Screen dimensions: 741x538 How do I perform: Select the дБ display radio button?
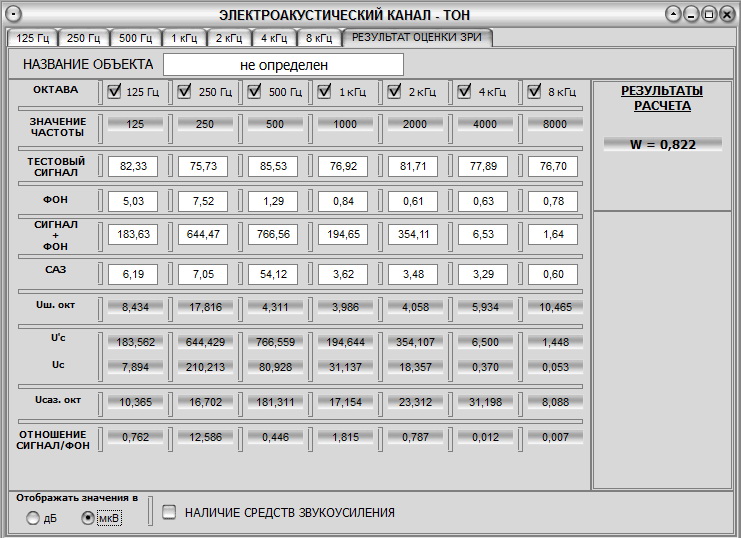(x=33, y=518)
